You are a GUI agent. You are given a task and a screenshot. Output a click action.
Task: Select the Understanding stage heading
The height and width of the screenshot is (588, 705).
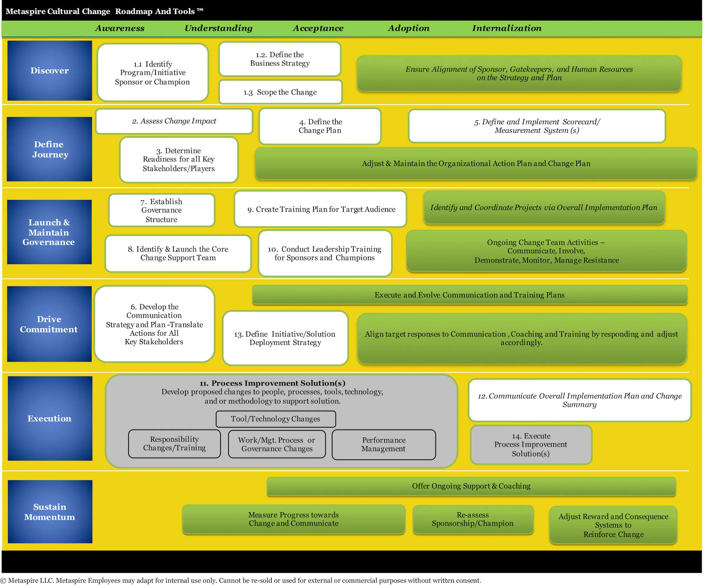point(219,28)
